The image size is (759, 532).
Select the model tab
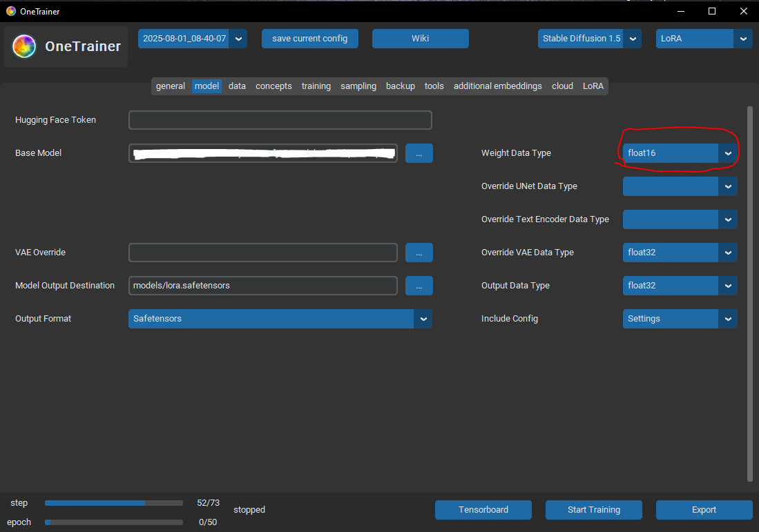point(206,86)
